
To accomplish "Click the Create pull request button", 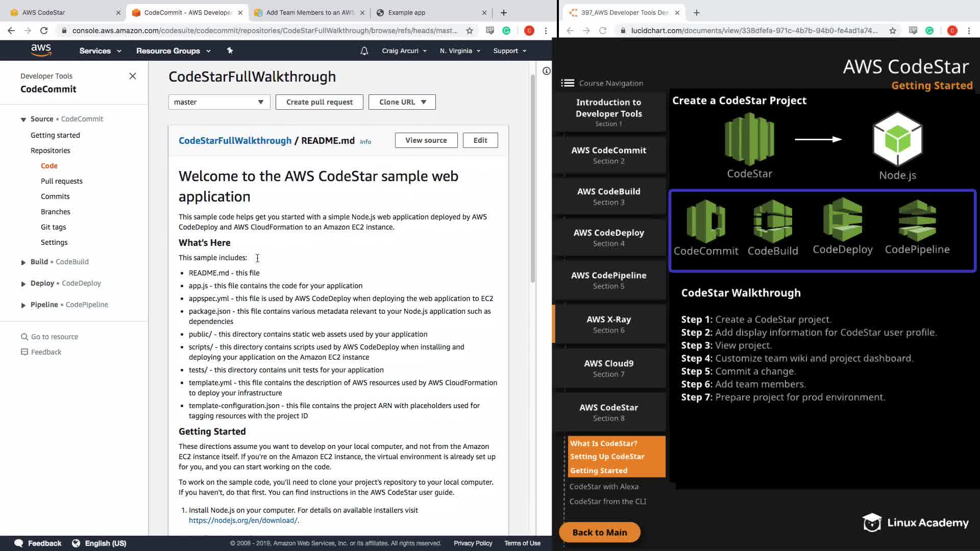I will [x=319, y=102].
